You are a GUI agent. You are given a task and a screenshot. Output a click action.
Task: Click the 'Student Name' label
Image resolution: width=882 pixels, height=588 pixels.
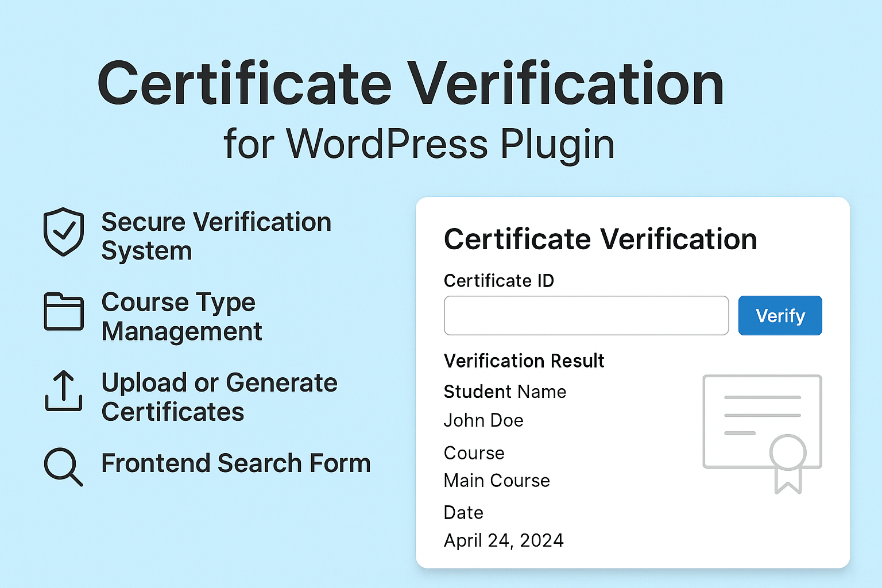[x=505, y=392]
